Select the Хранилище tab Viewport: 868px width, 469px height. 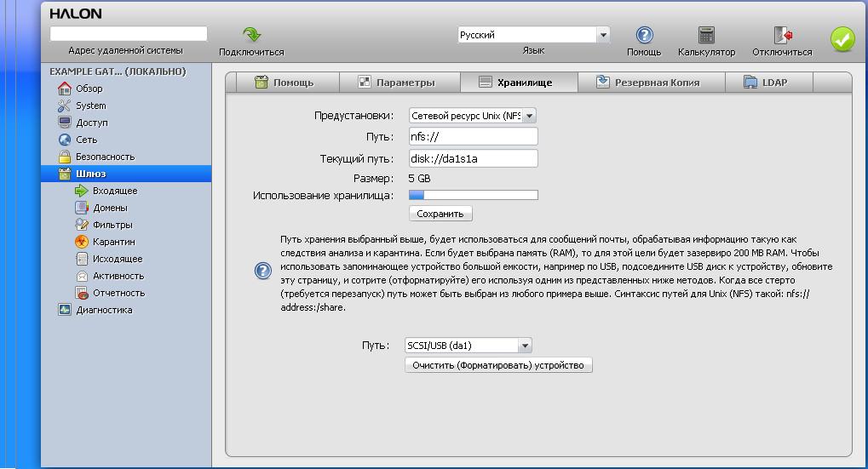point(520,83)
